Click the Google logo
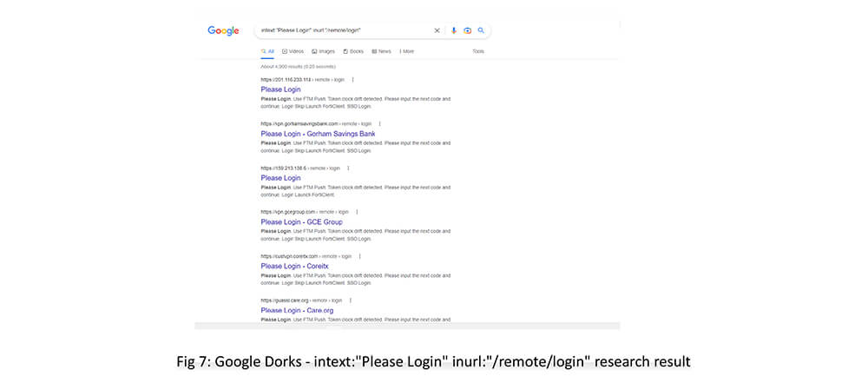This screenshot has height=383, width=868. pos(223,31)
